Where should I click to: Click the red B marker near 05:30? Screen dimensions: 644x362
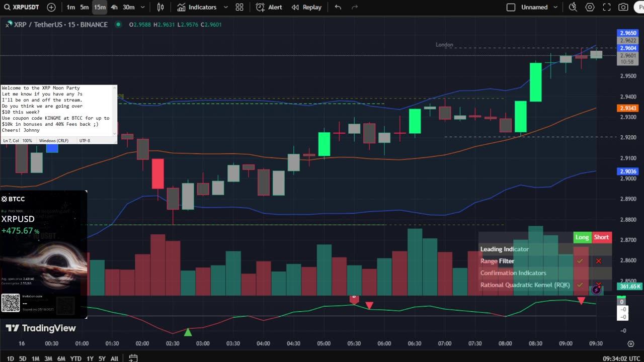[x=354, y=299]
